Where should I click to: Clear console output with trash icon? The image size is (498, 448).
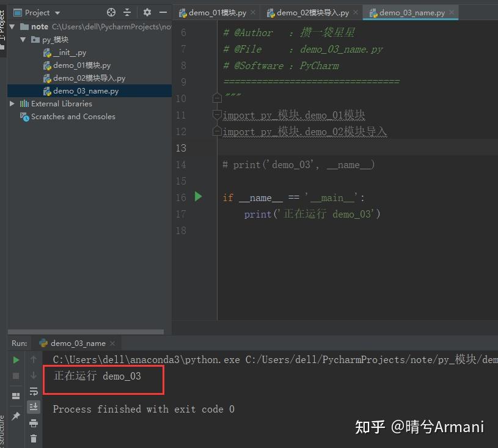(x=34, y=438)
